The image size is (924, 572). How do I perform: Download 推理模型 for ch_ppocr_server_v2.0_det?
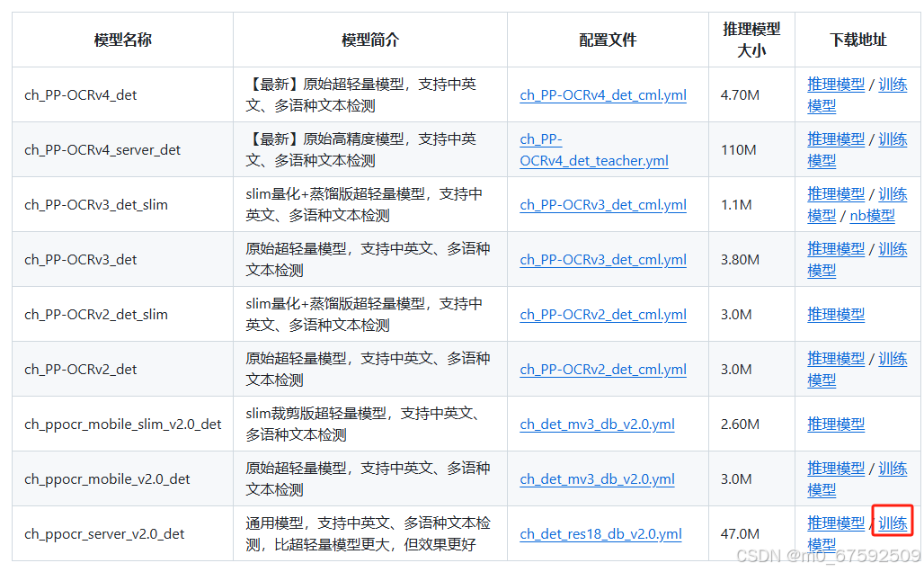point(836,523)
